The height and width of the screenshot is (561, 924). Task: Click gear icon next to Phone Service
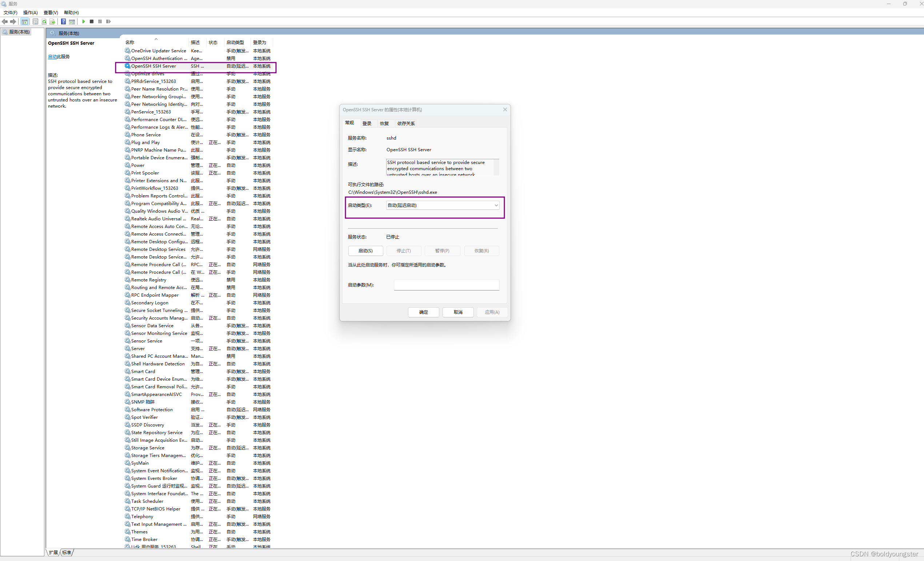[128, 135]
